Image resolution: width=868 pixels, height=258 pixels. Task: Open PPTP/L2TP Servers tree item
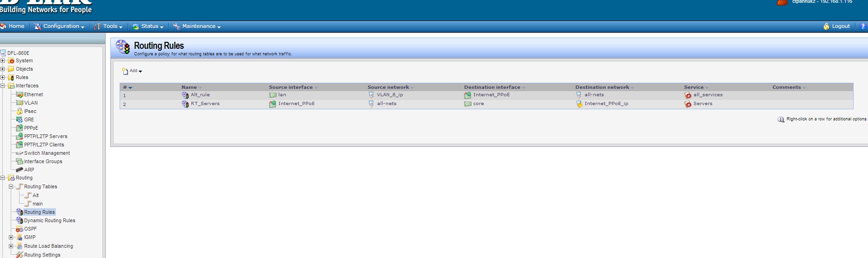click(46, 136)
